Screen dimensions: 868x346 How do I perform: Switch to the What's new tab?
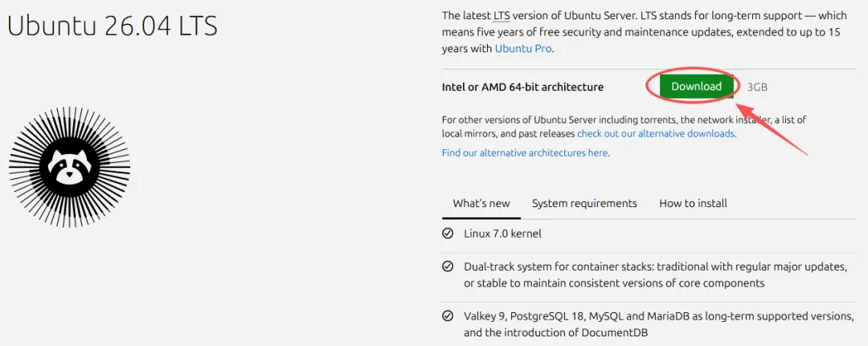click(x=481, y=203)
